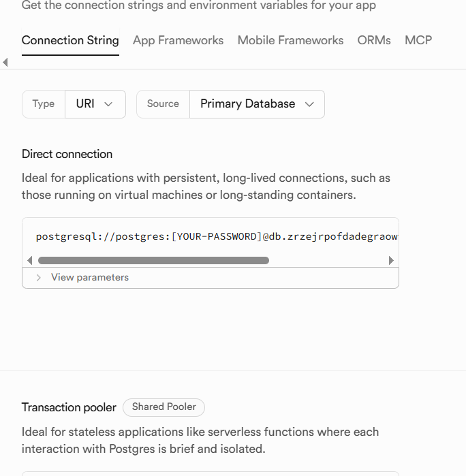Open the App Frameworks tab
Screen dimensions: 466x476
point(178,40)
